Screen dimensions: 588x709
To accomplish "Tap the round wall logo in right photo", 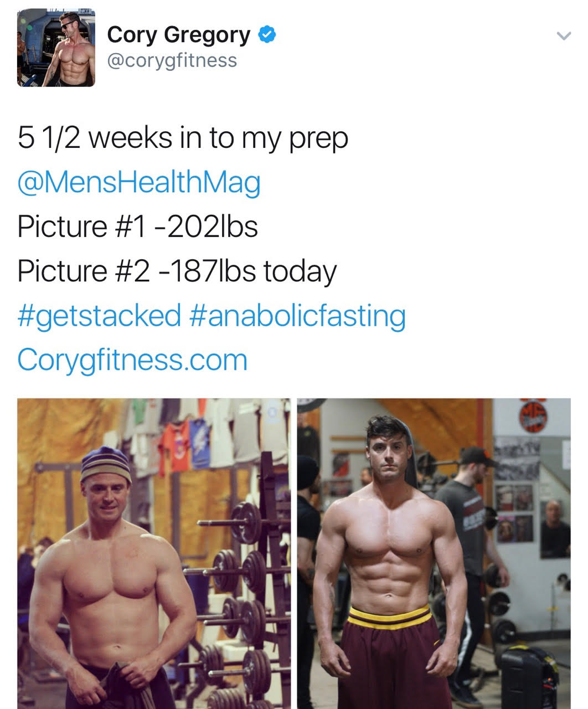I will (x=533, y=417).
